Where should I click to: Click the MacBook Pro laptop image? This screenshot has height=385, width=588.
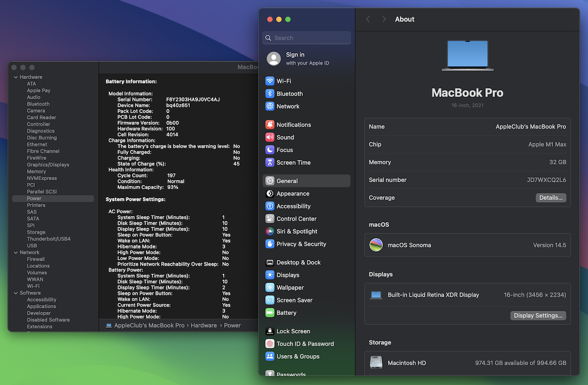coord(468,56)
